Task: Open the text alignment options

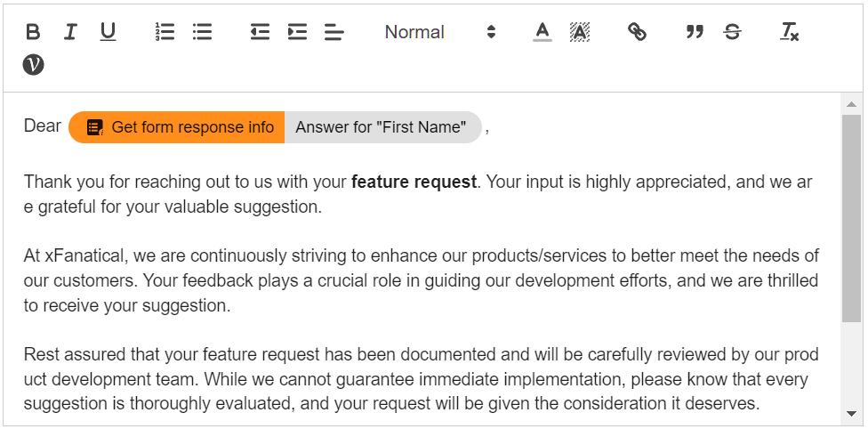Action: [334, 32]
